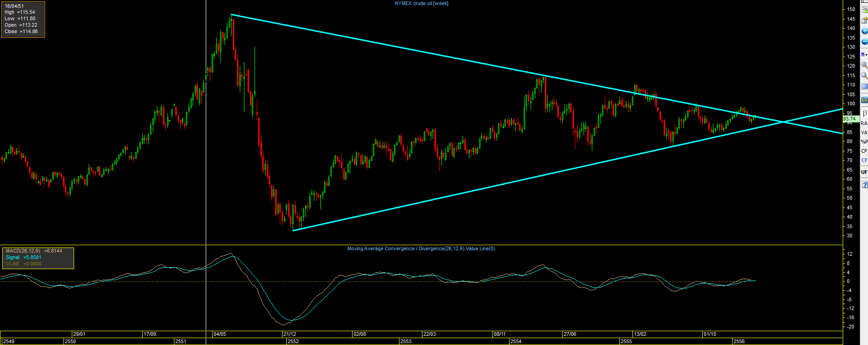Open the blue list panel icon
Screen dimensions: 868x345
(864, 86)
